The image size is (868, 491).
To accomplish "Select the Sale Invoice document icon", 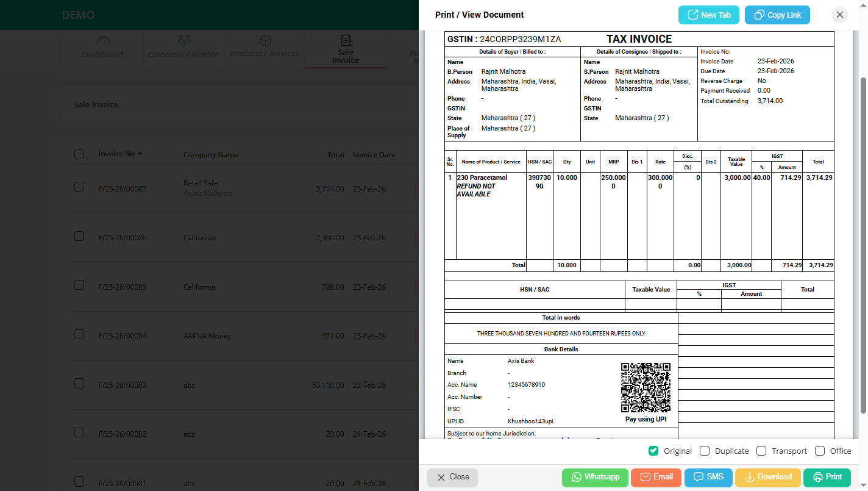I will click(x=346, y=40).
